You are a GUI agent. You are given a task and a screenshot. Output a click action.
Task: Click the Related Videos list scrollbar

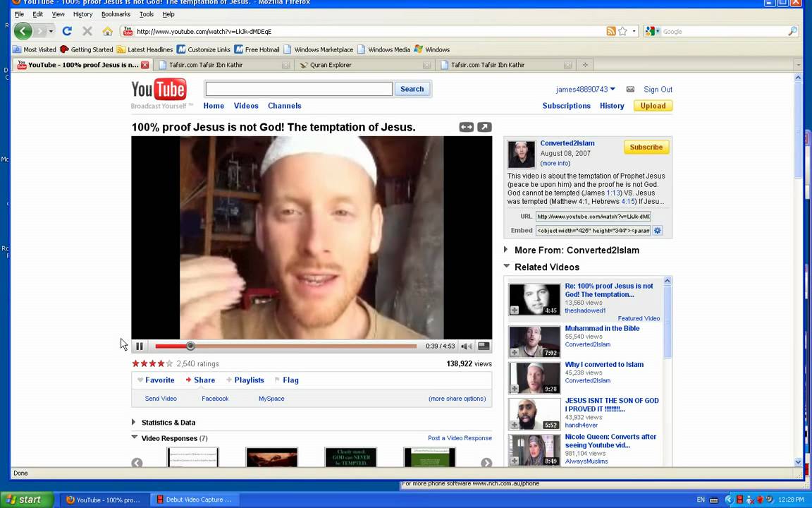coord(668,322)
